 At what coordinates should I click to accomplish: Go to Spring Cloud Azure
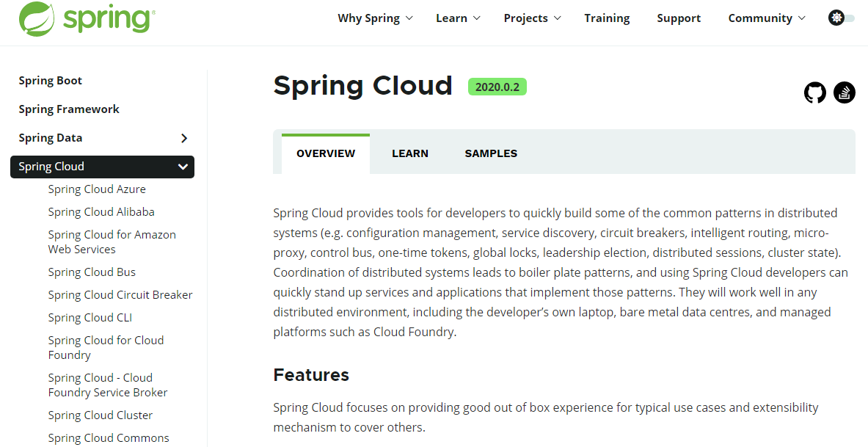[x=97, y=189]
